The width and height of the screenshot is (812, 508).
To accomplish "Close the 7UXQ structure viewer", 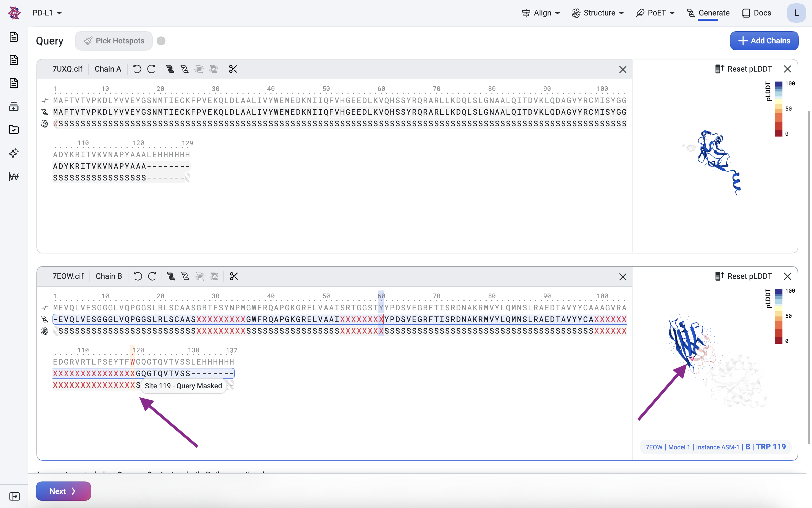I will tap(787, 69).
